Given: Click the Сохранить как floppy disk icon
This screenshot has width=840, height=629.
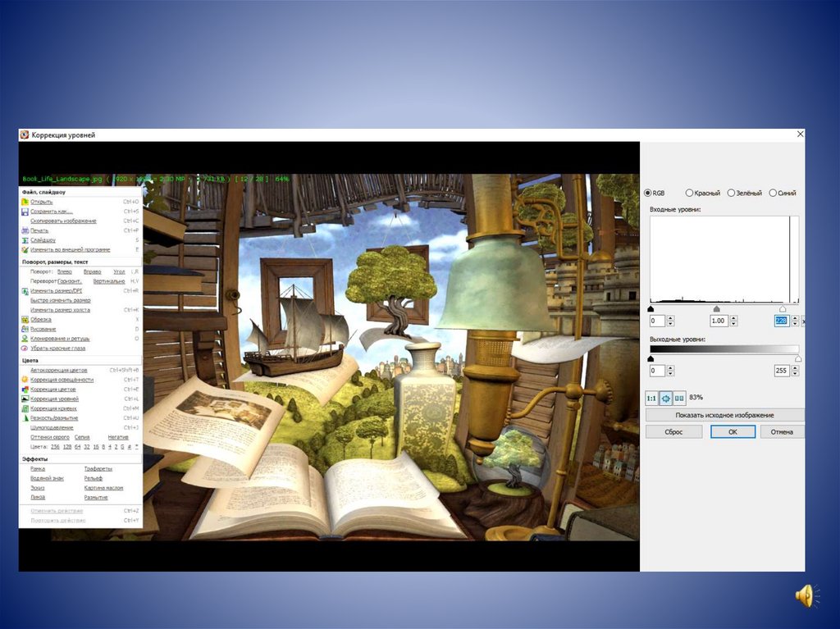Looking at the screenshot, I should click(25, 212).
